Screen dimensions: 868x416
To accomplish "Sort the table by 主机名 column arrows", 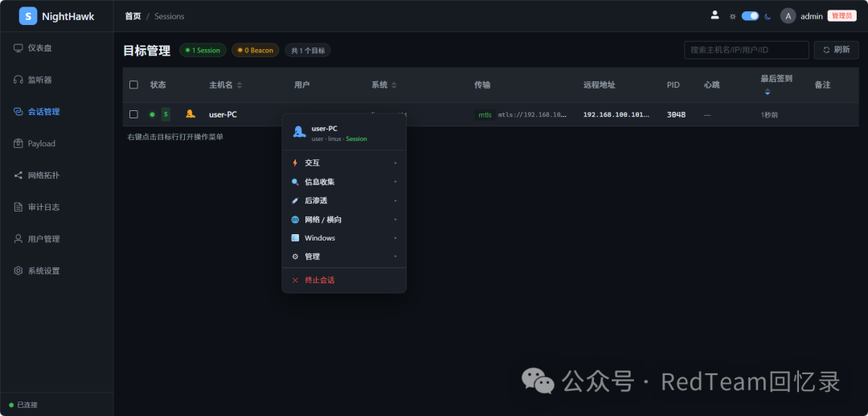I will click(x=240, y=85).
